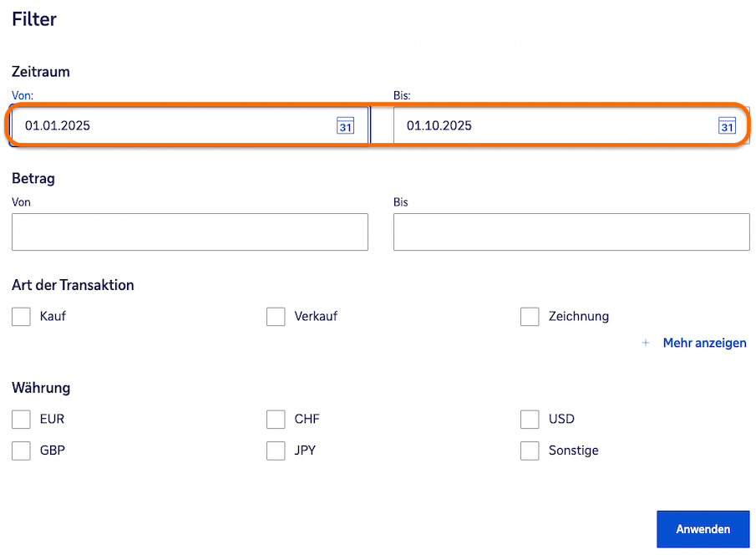Click the Betrag Bis amount field
The image size is (756, 555).
pyautogui.click(x=571, y=232)
